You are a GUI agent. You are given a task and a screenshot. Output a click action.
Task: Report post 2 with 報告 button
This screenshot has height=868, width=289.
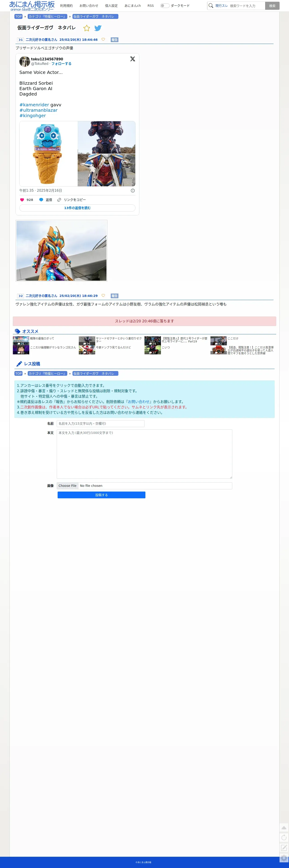point(115,296)
